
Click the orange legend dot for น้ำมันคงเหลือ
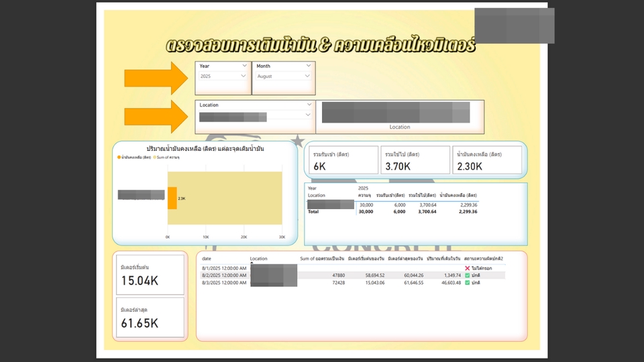pos(119,157)
